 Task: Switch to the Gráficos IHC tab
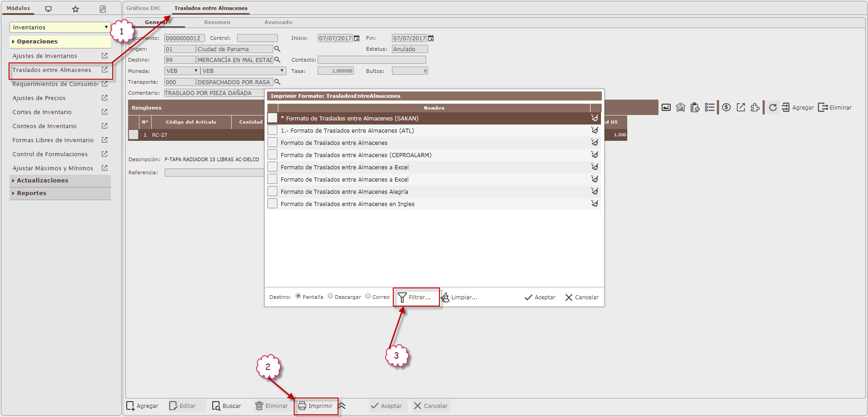pos(143,8)
